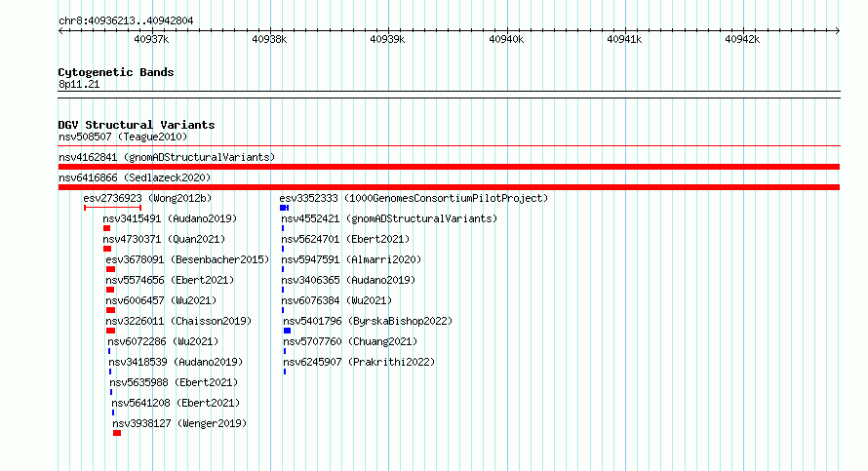This screenshot has width=868, height=471.
Task: Click nsv6072286 (Wu2021) label
Action: [x=163, y=341]
